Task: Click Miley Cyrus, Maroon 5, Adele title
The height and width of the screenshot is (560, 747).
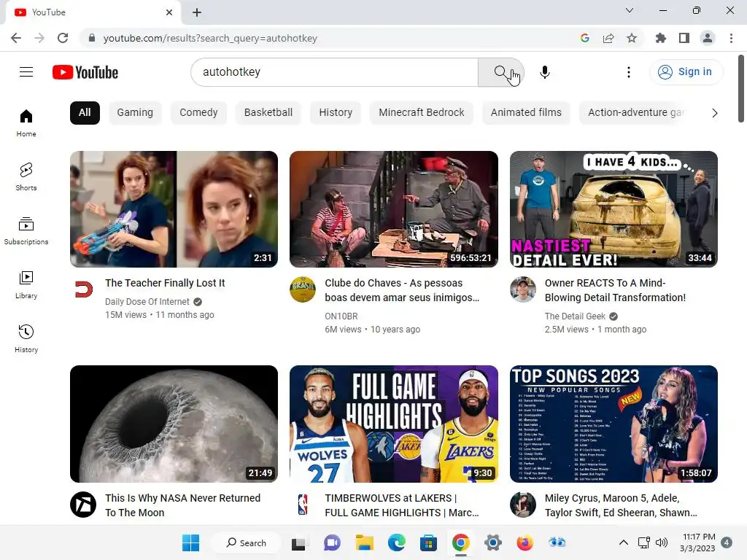Action: pos(621,505)
